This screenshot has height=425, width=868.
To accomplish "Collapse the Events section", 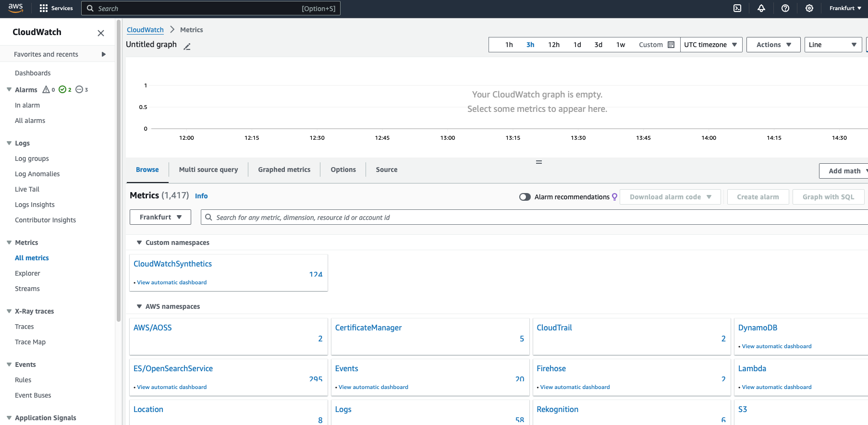I will pos(9,364).
